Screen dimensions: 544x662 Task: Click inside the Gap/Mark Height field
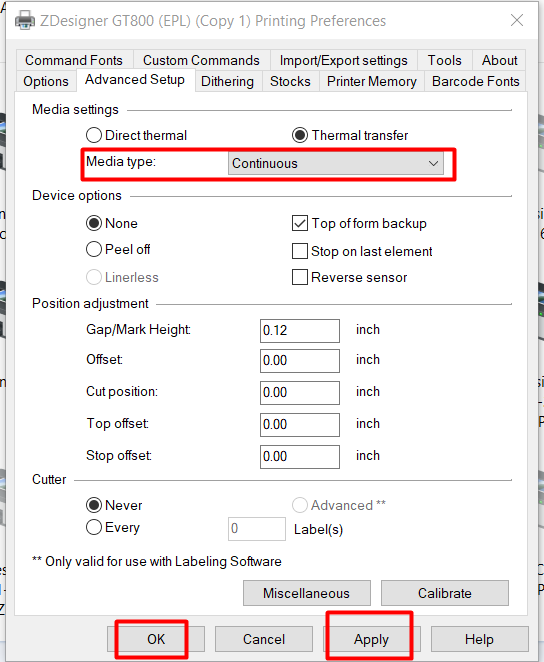click(300, 331)
